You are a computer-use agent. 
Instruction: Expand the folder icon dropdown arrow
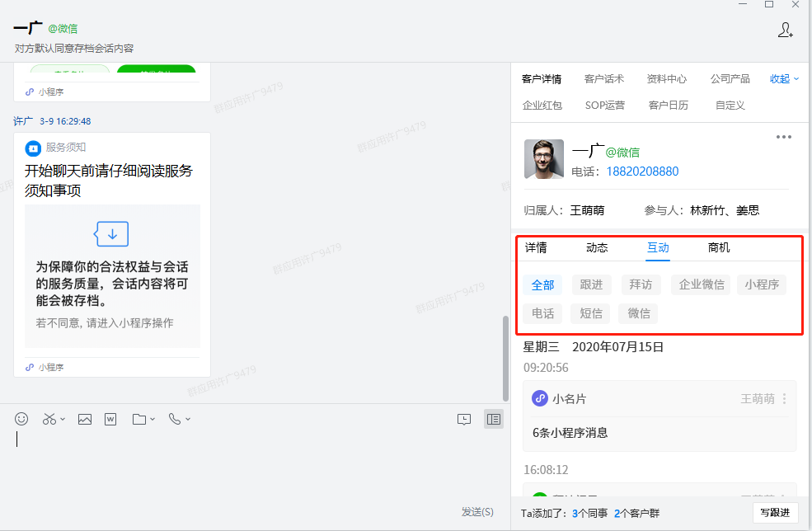click(x=153, y=420)
